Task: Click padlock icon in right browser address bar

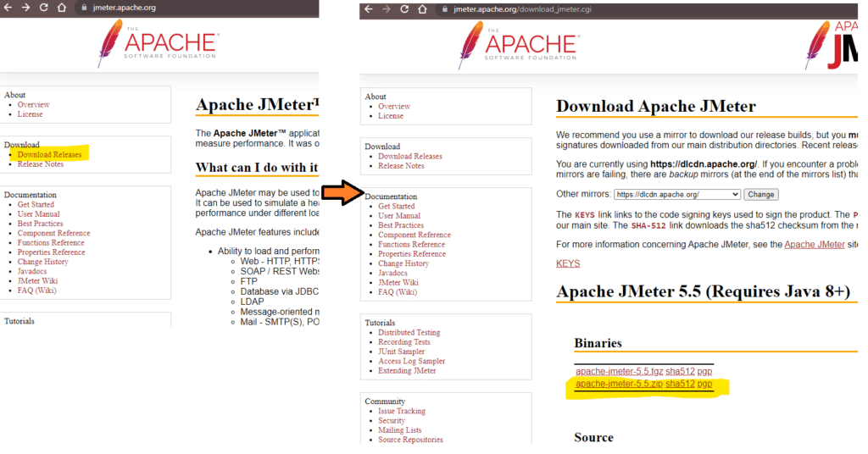Action: [x=444, y=9]
